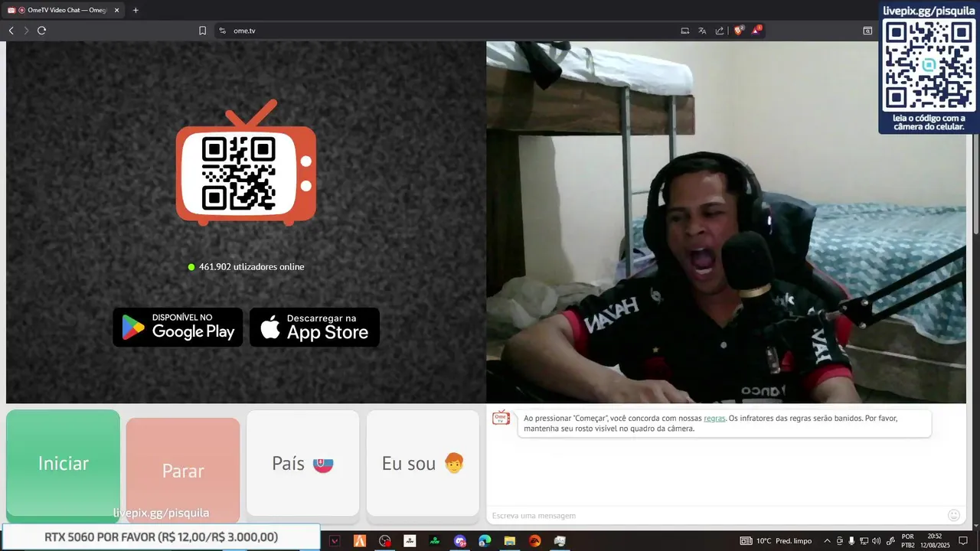
Task: Click the local webcam video preview
Action: 726,222
